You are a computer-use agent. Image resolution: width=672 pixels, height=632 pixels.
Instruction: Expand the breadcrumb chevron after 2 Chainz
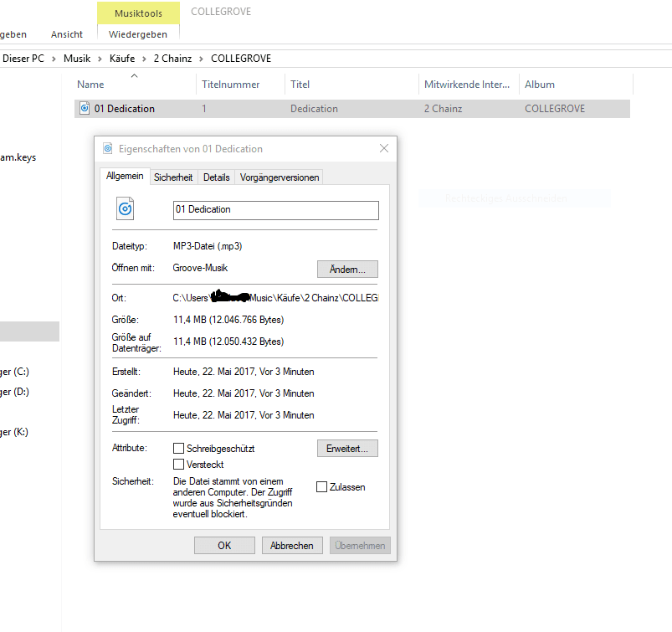click(201, 59)
